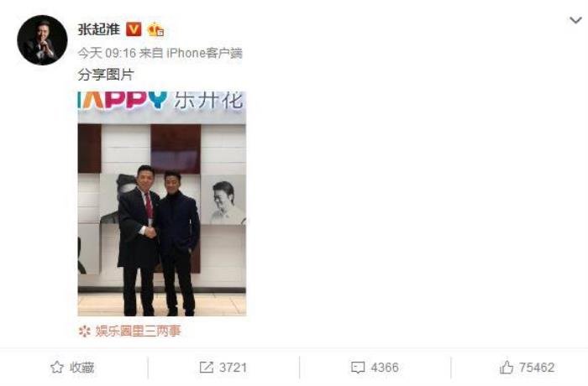Click the 分享图片 post text
This screenshot has height=386, width=588.
click(106, 75)
